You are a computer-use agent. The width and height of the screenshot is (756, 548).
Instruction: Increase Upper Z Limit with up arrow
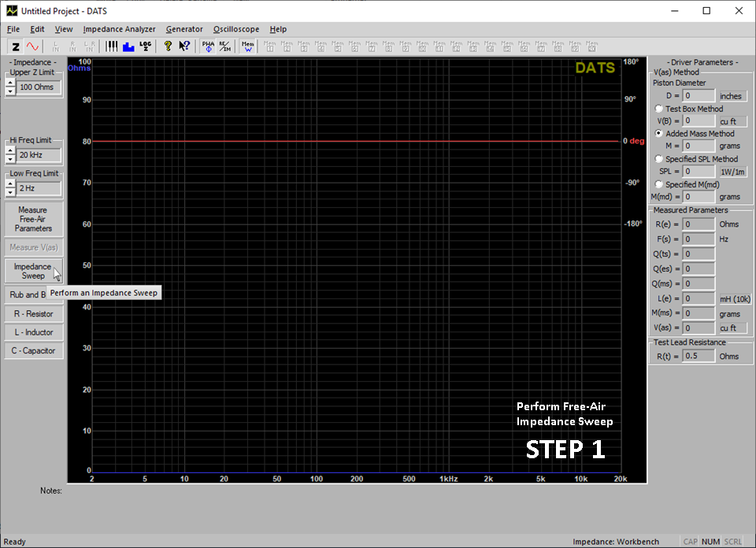pos(10,83)
